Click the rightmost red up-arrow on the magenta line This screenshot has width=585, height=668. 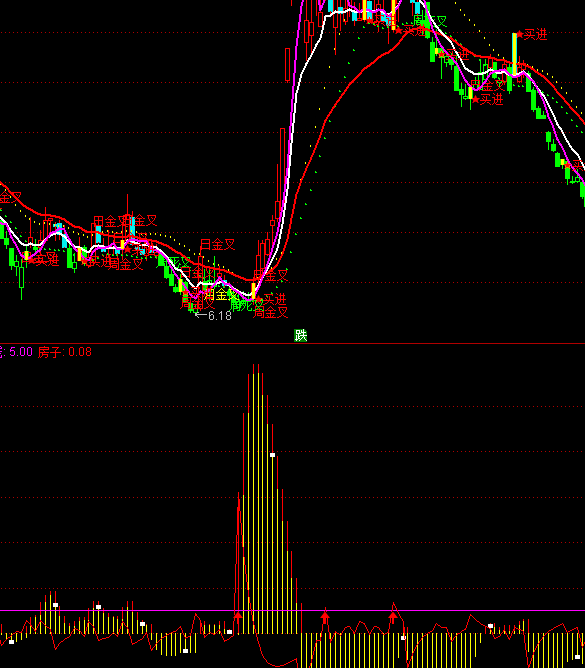pos(393,616)
